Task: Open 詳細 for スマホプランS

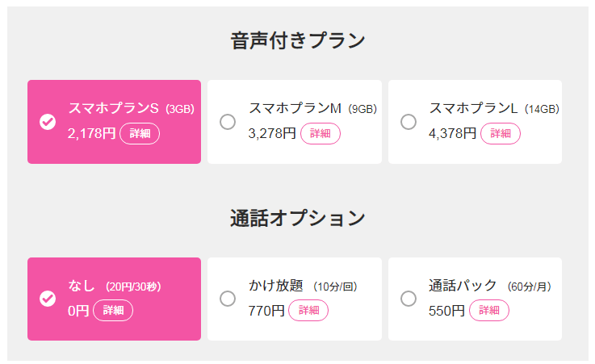Action: 140,133
